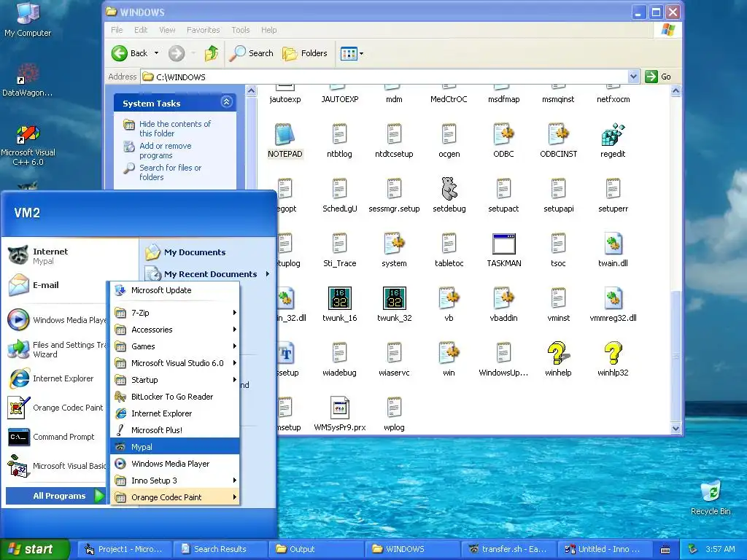
Task: Open Microsoft Update from programs menu
Action: [x=175, y=290]
